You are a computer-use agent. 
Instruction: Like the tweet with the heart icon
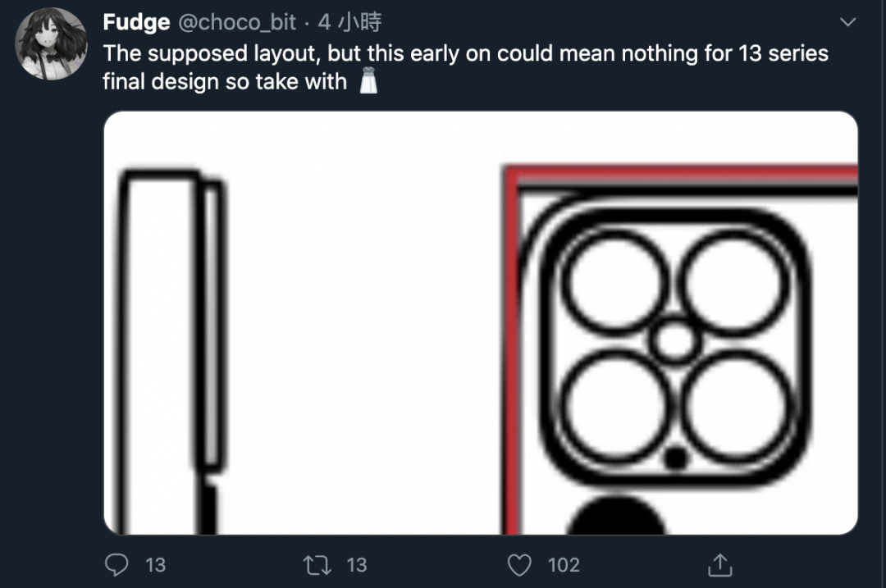coord(519,564)
